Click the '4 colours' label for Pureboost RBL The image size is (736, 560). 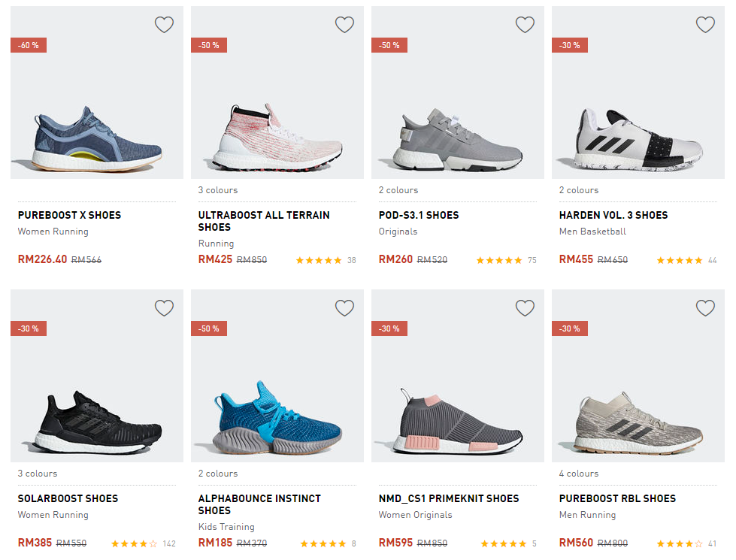tap(579, 474)
